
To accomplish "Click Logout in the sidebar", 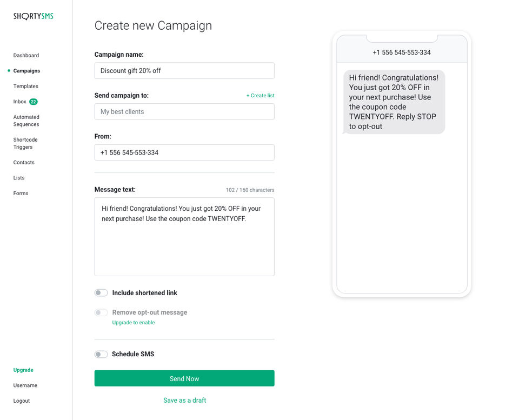I will 22,401.
